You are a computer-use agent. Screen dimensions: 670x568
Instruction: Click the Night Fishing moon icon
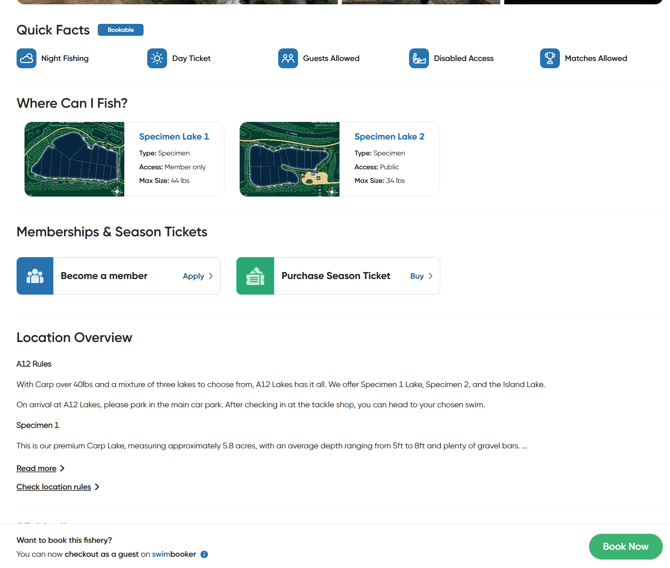[x=26, y=58]
